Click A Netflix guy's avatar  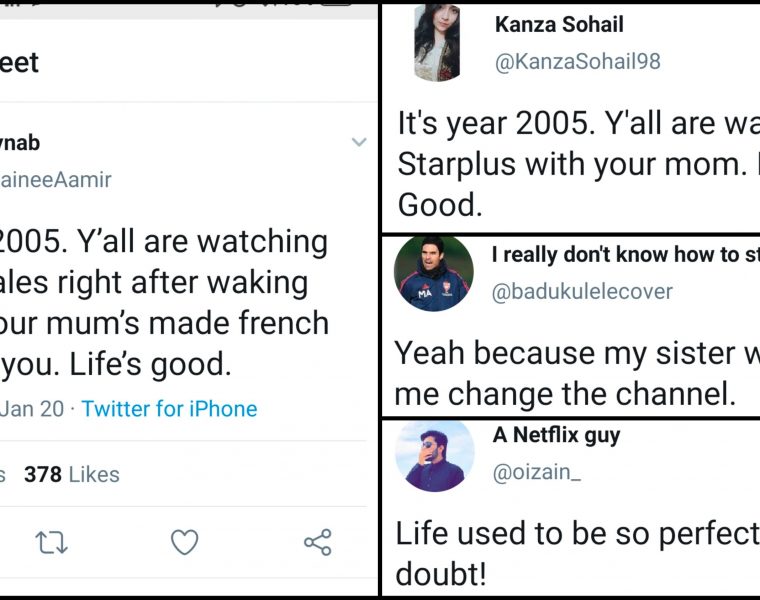434,455
